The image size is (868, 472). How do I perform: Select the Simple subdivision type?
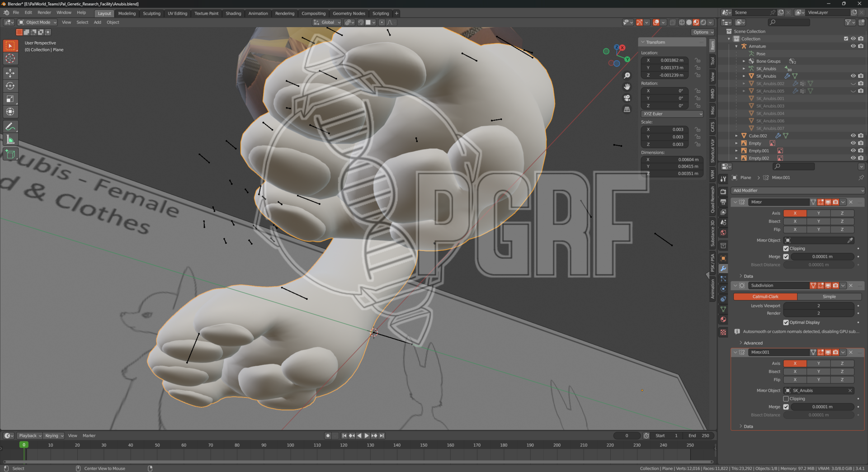coord(829,297)
